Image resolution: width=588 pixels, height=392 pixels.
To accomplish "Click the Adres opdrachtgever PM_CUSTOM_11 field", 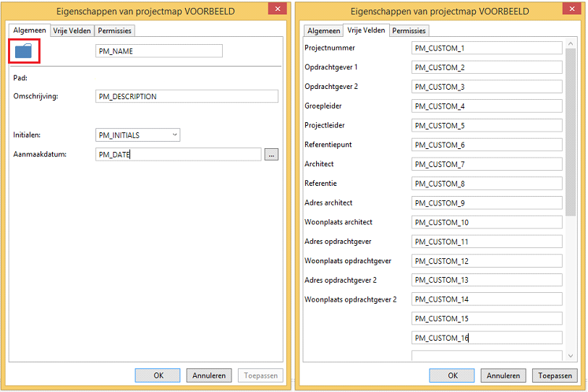I will 487,242.
